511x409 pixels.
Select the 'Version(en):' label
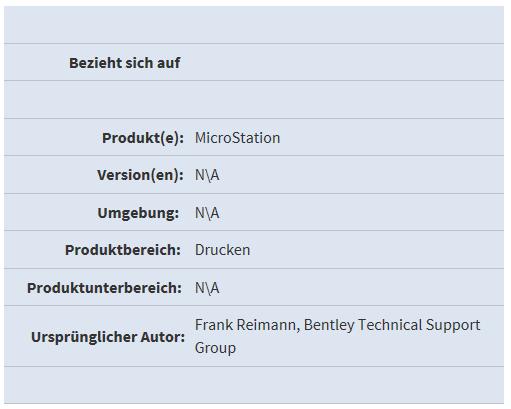click(140, 175)
